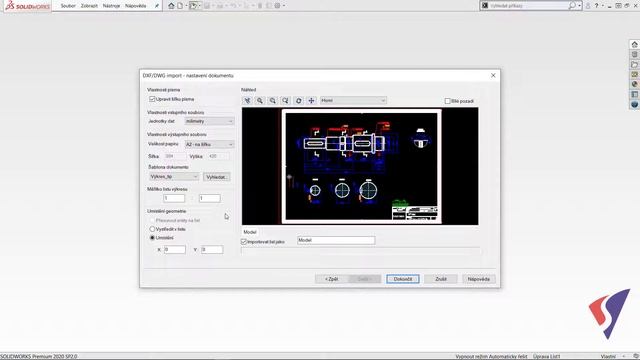The image size is (640, 360).
Task: Click the user login icon at top right
Action: pos(588,6)
